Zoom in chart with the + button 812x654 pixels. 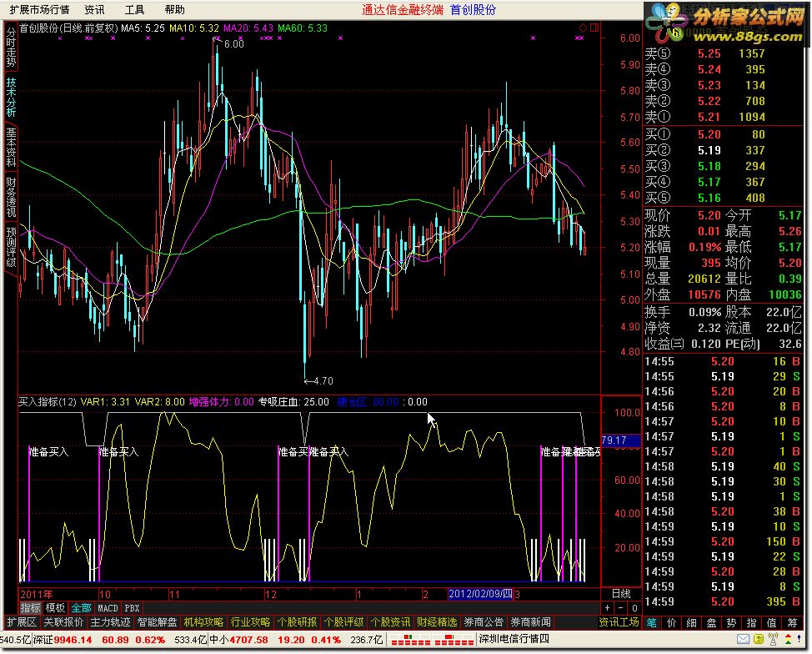(608, 608)
